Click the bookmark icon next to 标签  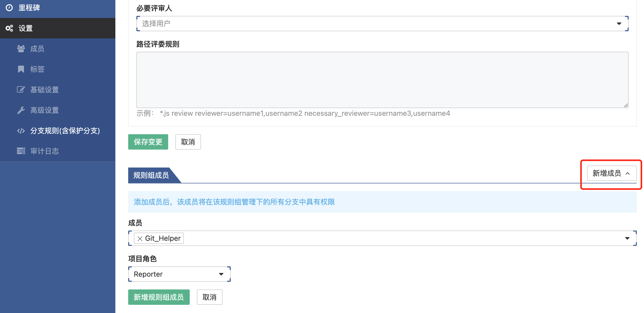point(21,69)
